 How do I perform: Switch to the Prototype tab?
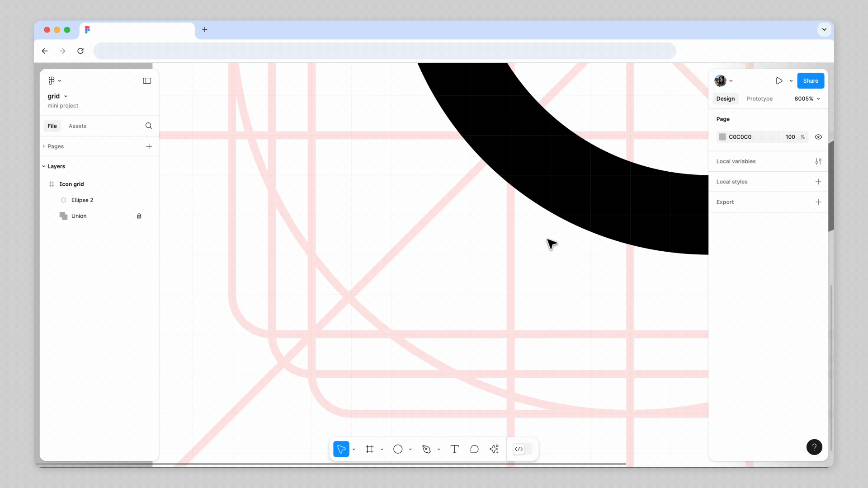click(x=759, y=99)
